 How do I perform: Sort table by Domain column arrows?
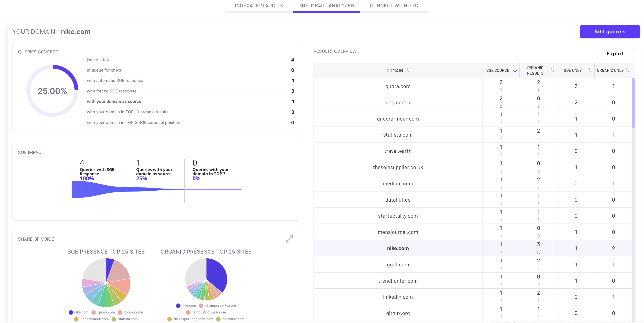(x=408, y=70)
